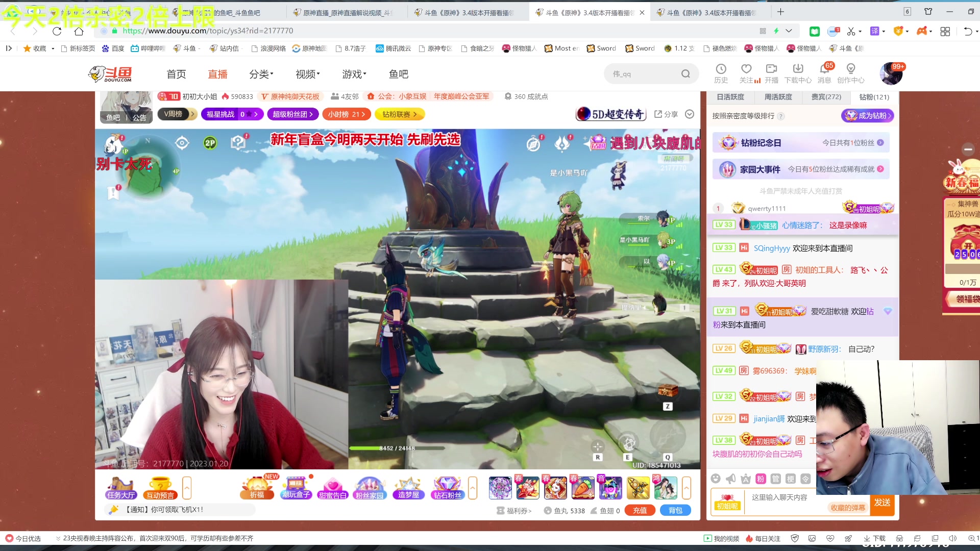Click the search magnifier icon

tap(685, 74)
